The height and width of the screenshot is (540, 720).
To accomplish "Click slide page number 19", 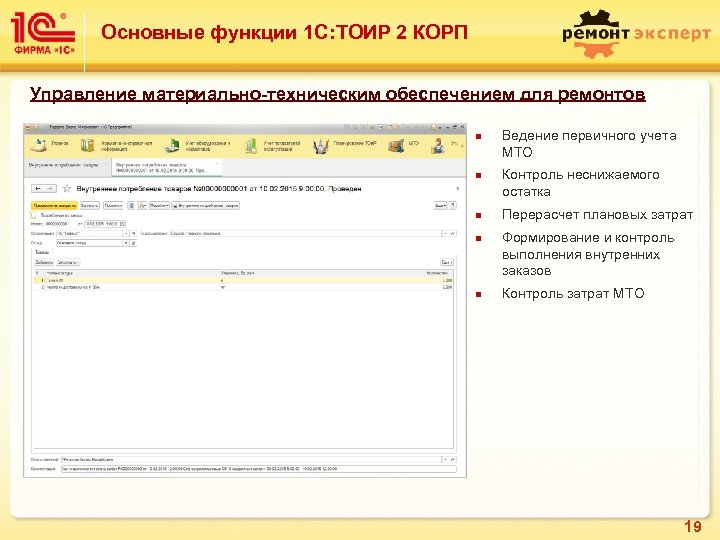I will tap(693, 526).
